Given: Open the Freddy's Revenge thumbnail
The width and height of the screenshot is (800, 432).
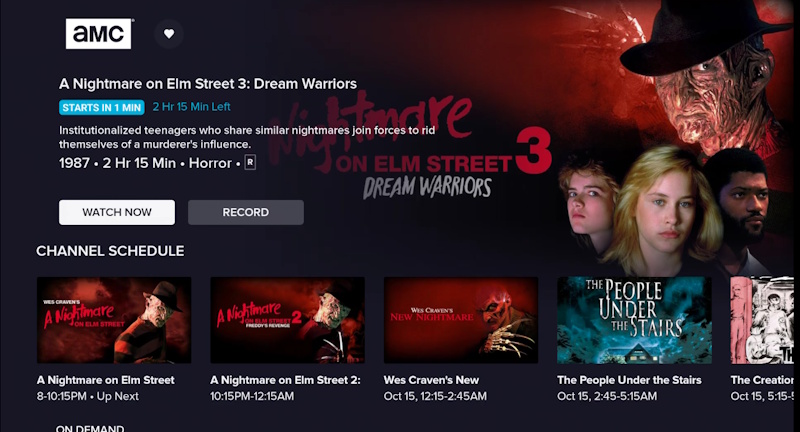Looking at the screenshot, I should click(x=287, y=320).
